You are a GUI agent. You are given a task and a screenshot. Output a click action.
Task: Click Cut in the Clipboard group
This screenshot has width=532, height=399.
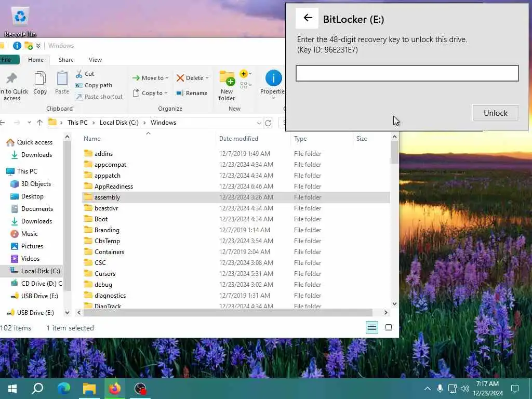pos(85,74)
